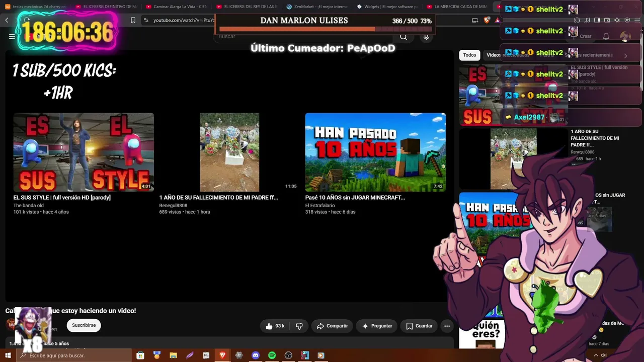Click the Windows taskbar search box
Image resolution: width=644 pixels, height=362 pixels.
(73, 355)
